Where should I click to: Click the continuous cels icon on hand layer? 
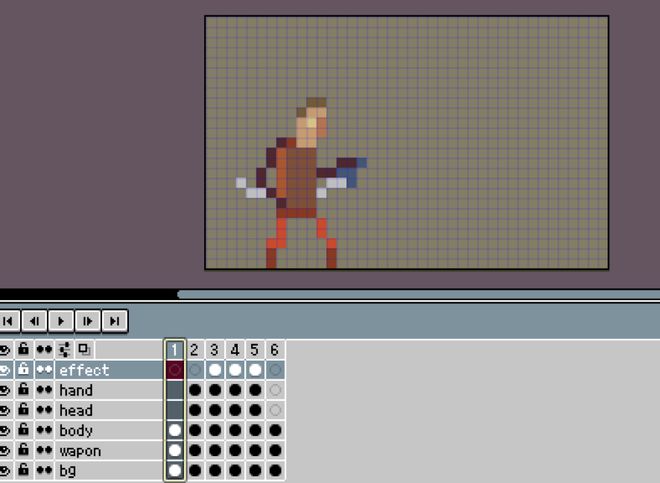45,390
